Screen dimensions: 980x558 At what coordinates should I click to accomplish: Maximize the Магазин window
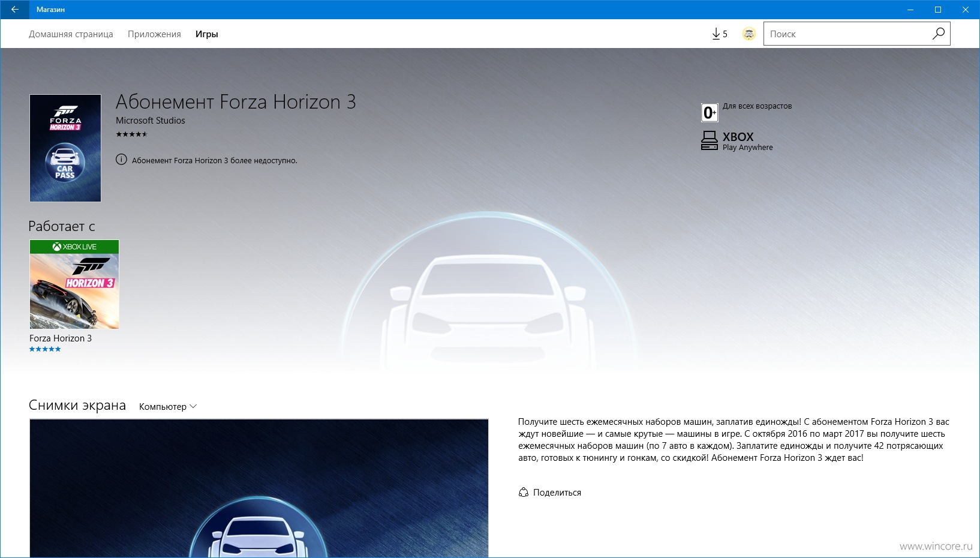(x=938, y=10)
